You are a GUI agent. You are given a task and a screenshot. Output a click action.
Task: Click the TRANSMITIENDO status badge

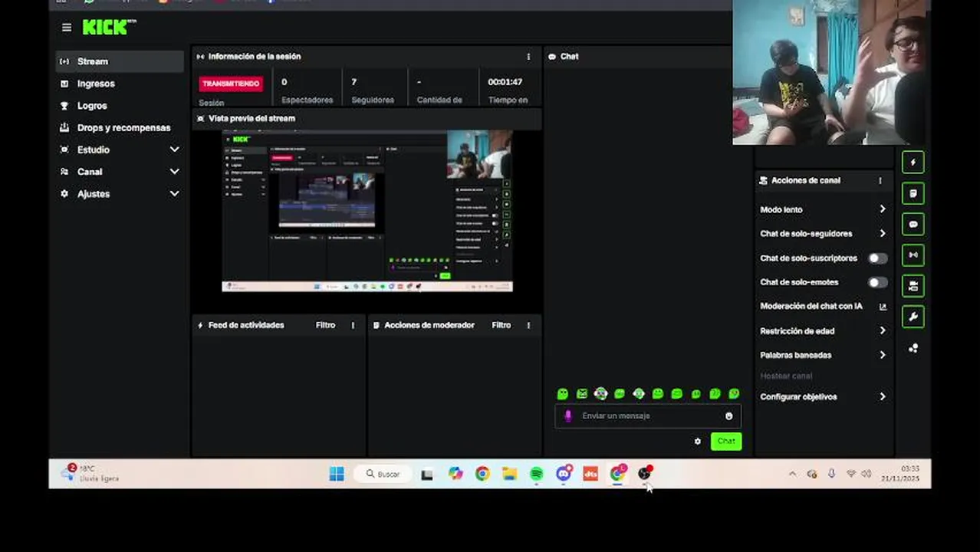pyautogui.click(x=231, y=84)
